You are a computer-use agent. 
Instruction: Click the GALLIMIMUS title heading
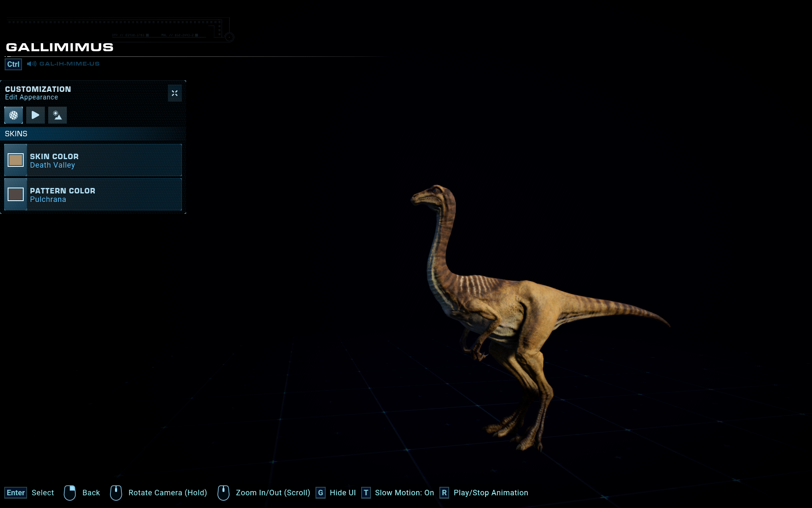[60, 47]
